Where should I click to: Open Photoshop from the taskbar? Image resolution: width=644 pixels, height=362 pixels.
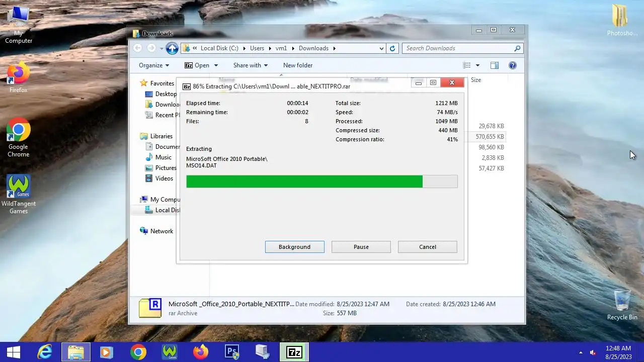click(x=231, y=352)
